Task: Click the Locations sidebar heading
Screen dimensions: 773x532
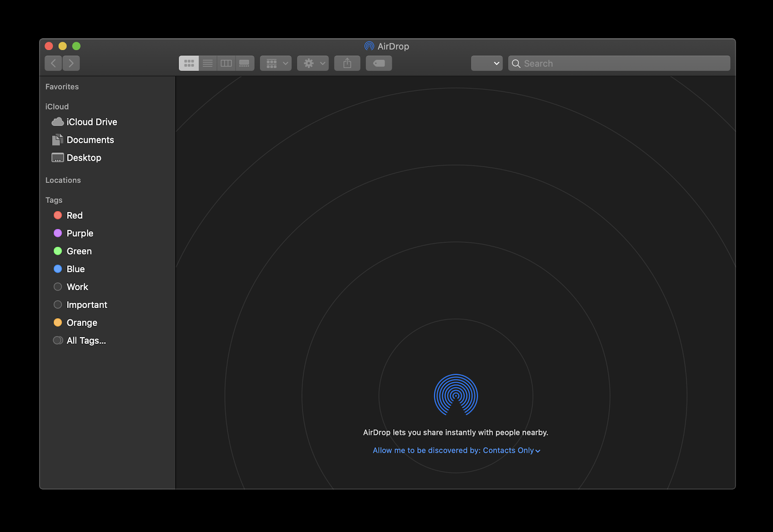Action: click(63, 180)
